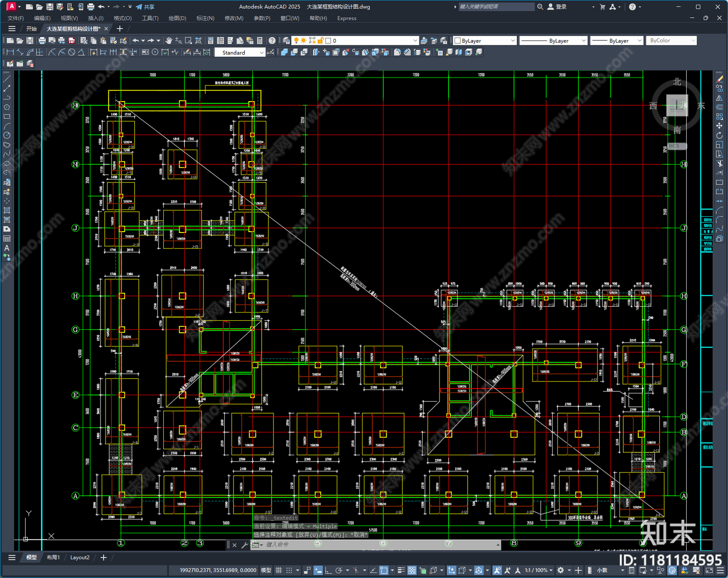Click the keyword search box in title bar
This screenshot has height=578, width=728.
click(496, 7)
